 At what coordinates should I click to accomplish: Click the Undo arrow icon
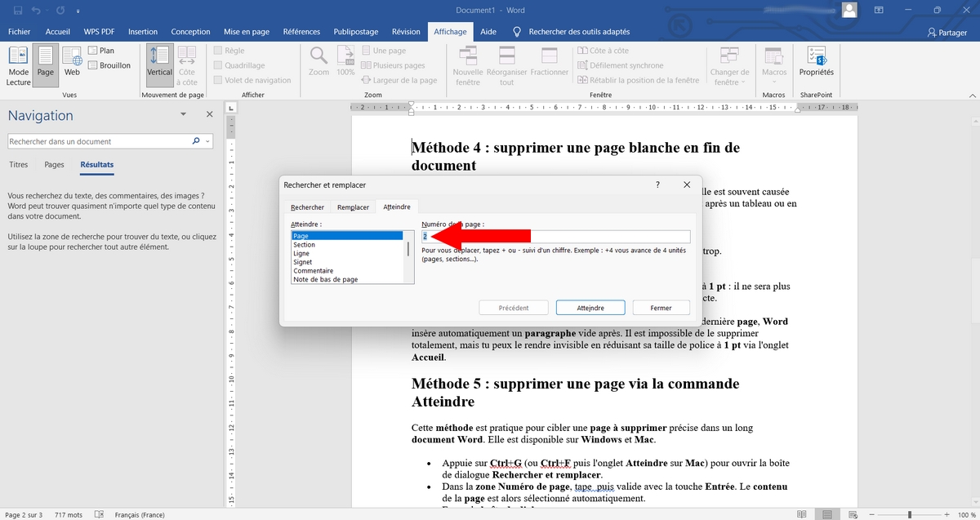(36, 11)
